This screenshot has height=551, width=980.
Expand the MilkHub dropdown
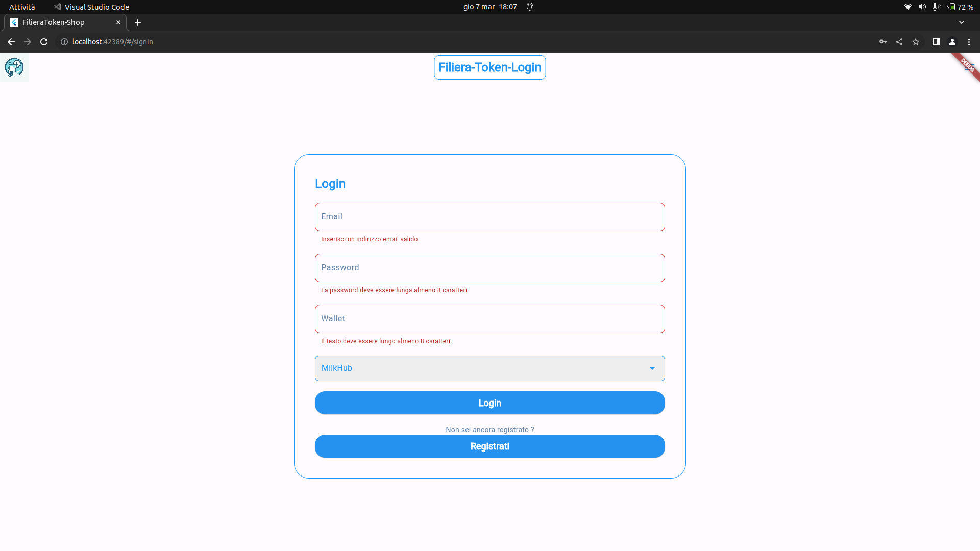point(489,368)
